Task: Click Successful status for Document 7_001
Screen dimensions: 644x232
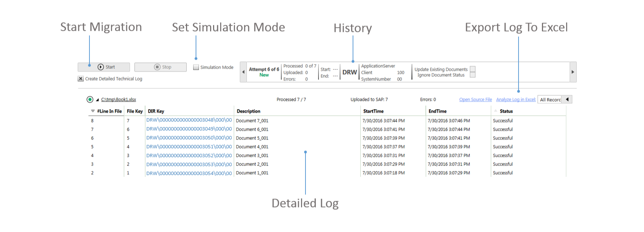Action: click(503, 121)
